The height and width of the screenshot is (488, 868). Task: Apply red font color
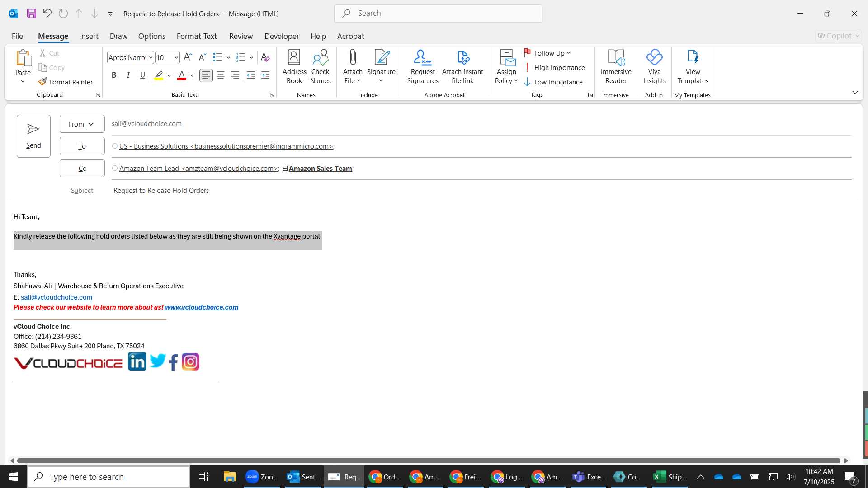click(x=182, y=75)
